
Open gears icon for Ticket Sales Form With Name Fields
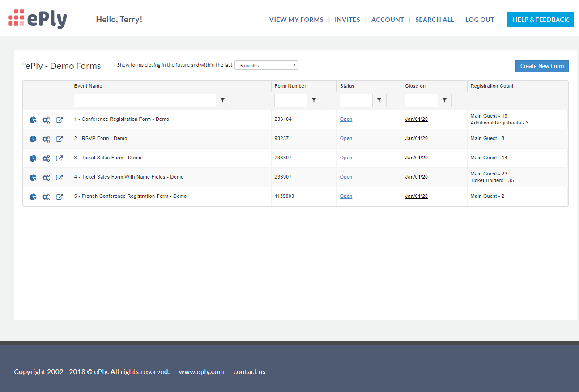coord(46,178)
